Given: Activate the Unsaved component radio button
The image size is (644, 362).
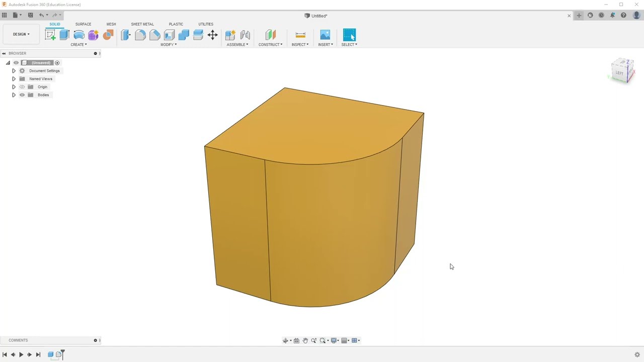Looking at the screenshot, I should tap(57, 63).
